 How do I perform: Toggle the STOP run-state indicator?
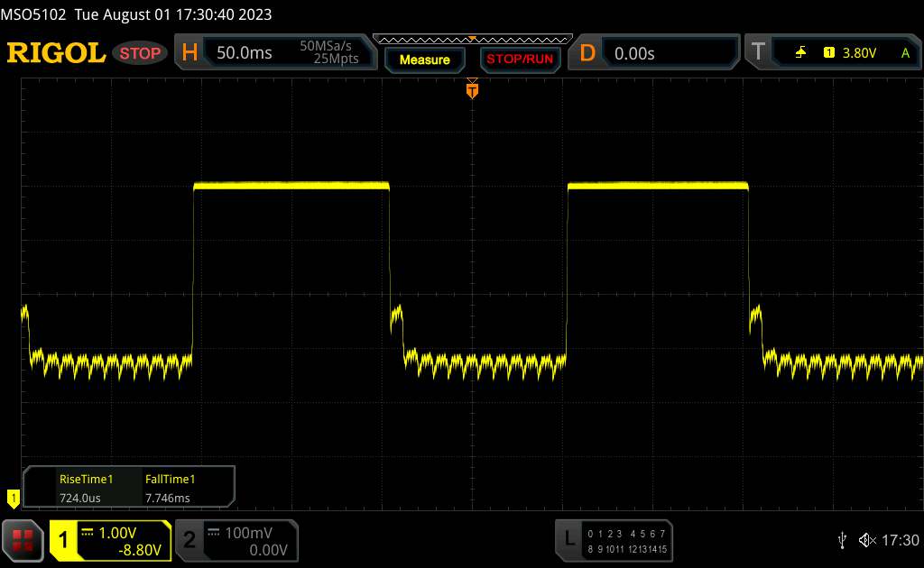(x=141, y=53)
